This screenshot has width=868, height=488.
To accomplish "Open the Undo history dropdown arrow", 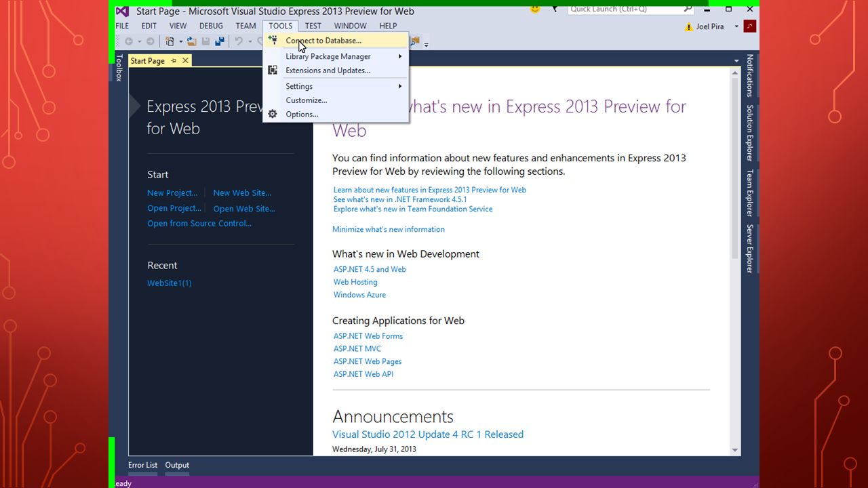I will tap(250, 41).
